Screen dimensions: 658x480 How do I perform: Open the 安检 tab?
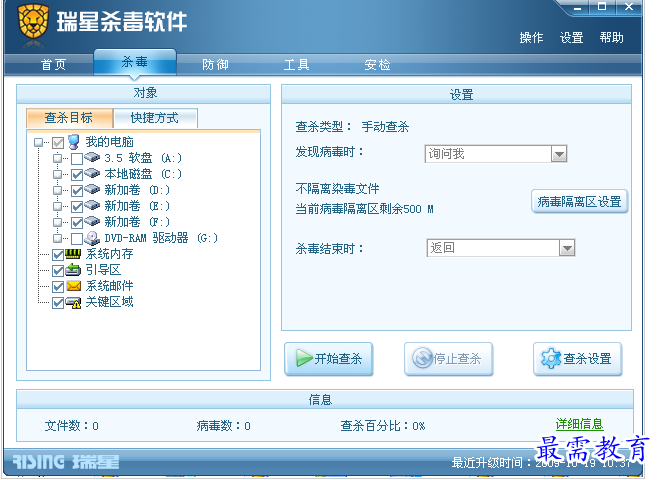coord(377,65)
